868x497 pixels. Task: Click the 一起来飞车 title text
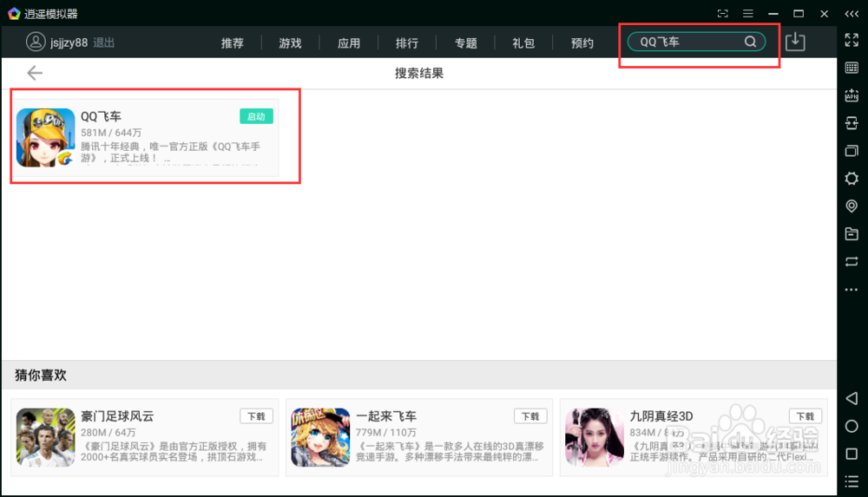tap(386, 416)
